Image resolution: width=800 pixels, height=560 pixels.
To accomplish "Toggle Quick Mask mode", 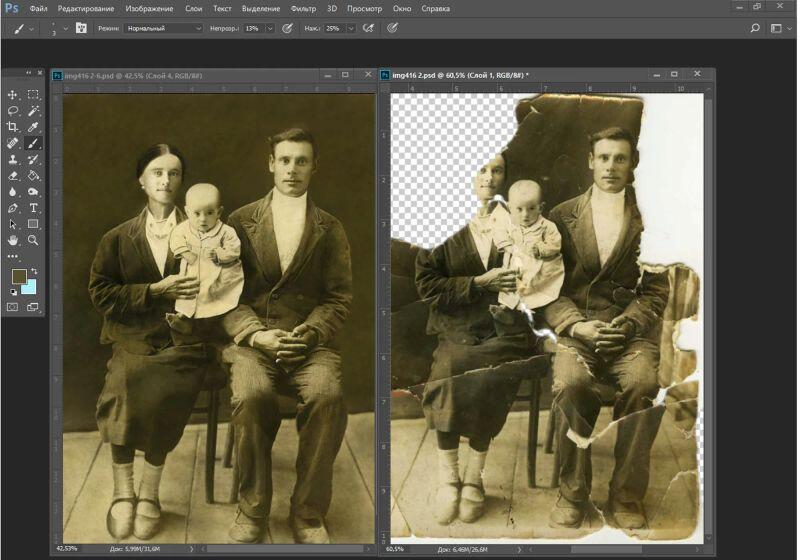I will [13, 307].
